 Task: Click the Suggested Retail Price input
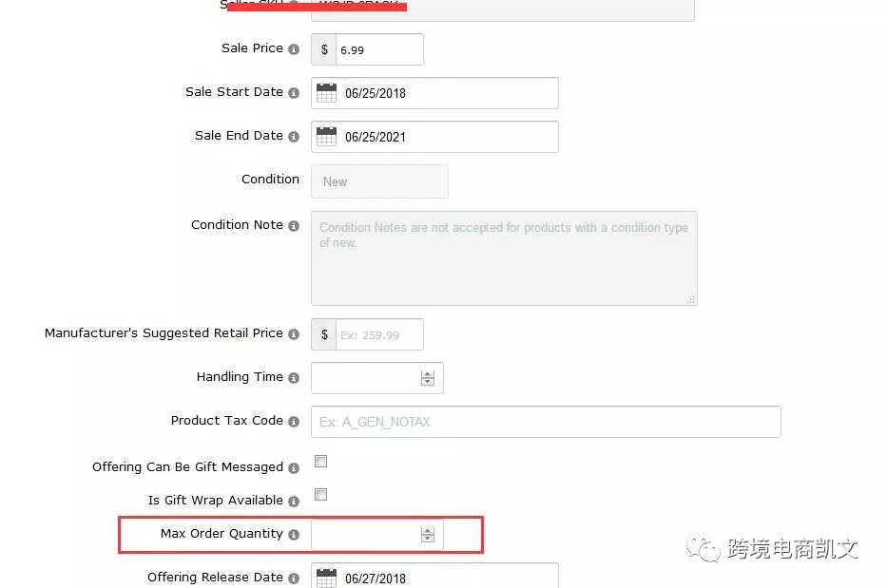[x=378, y=334]
